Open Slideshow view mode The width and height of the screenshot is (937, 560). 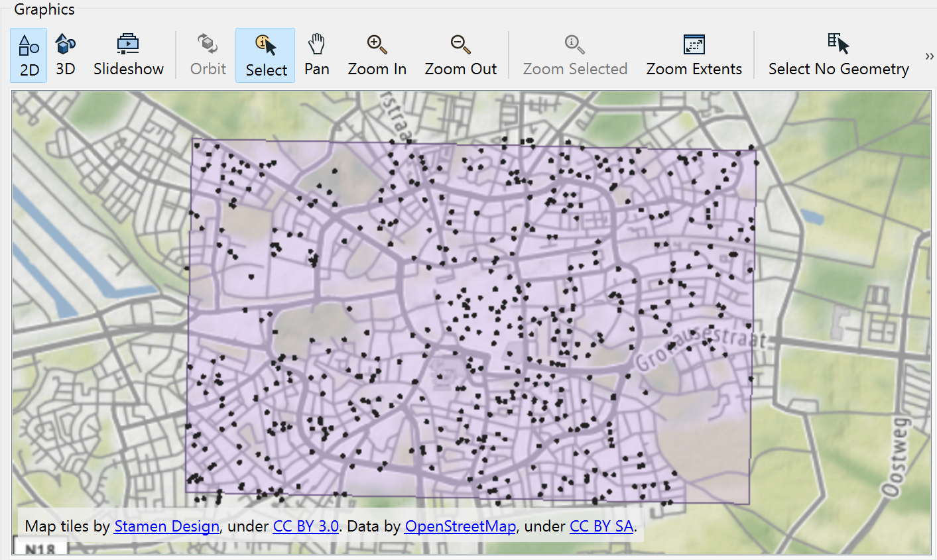coord(128,56)
